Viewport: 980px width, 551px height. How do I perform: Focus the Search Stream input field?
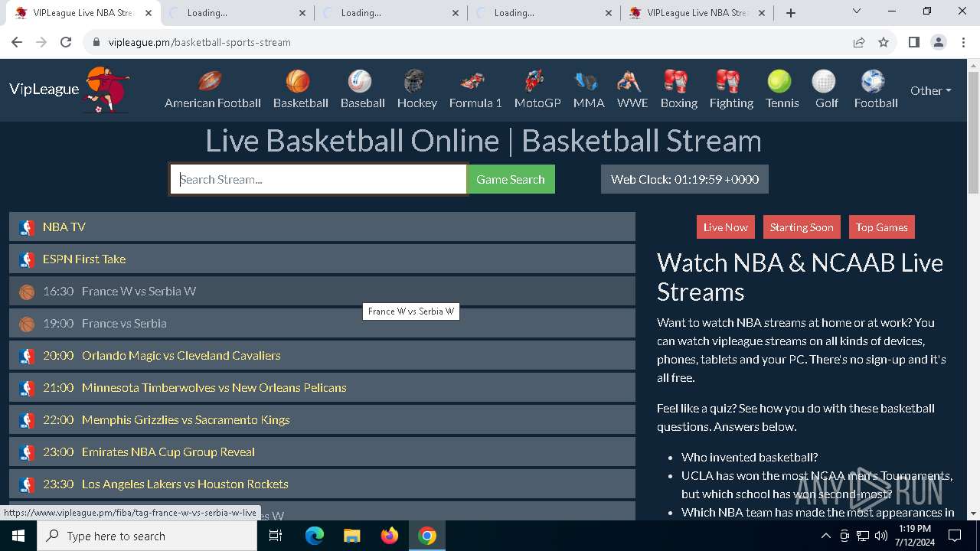[x=318, y=179]
